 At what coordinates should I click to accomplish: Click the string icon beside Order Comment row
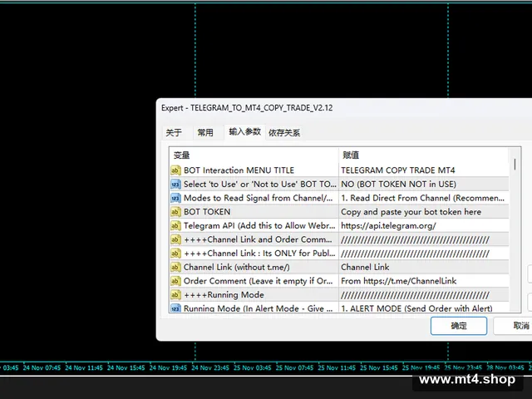(x=175, y=281)
